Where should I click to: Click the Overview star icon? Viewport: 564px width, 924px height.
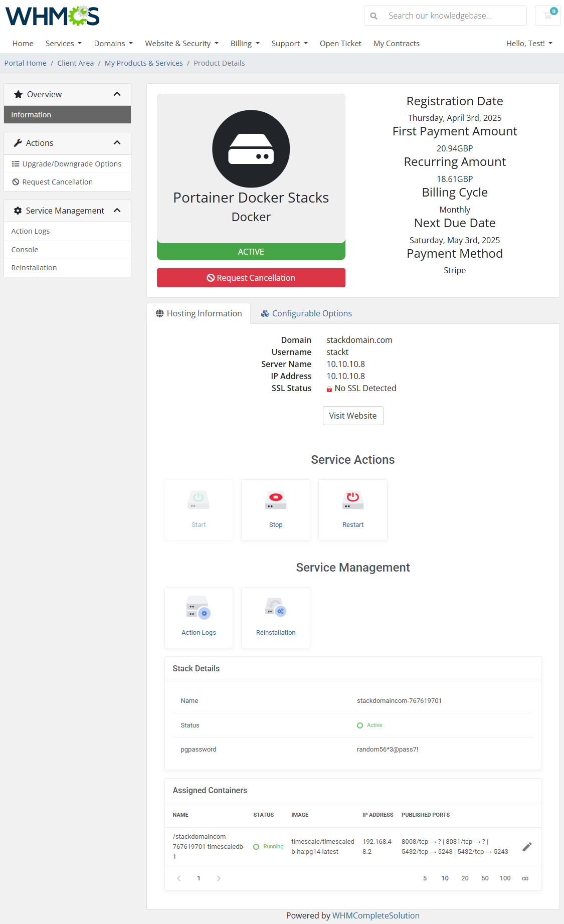(19, 94)
